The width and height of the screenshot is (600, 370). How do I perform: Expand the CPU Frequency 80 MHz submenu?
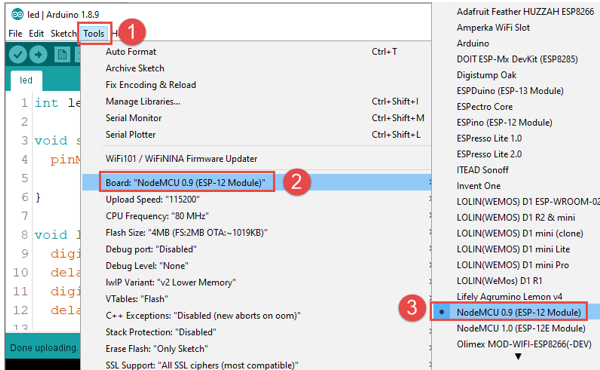[x=256, y=216]
